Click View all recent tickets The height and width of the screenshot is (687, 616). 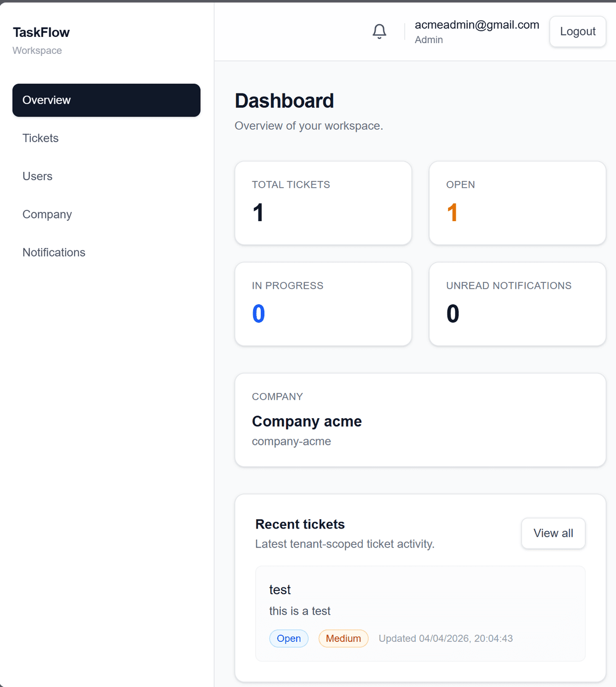[x=553, y=533]
